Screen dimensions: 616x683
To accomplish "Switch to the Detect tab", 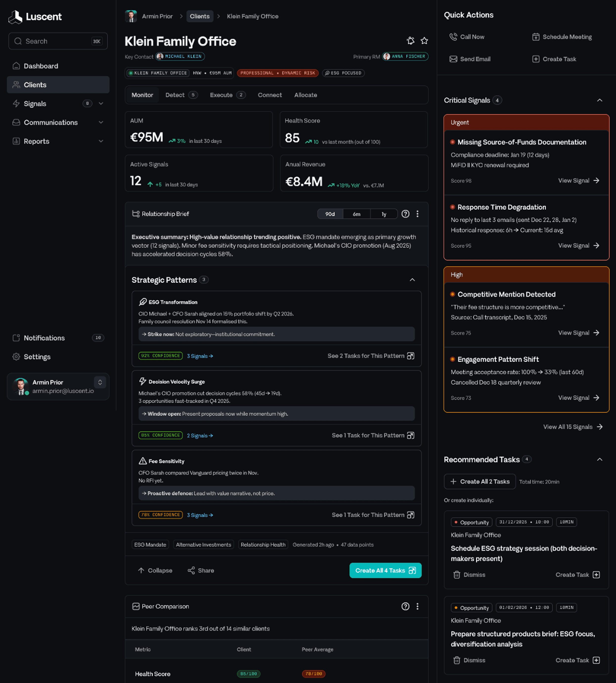I will click(175, 95).
